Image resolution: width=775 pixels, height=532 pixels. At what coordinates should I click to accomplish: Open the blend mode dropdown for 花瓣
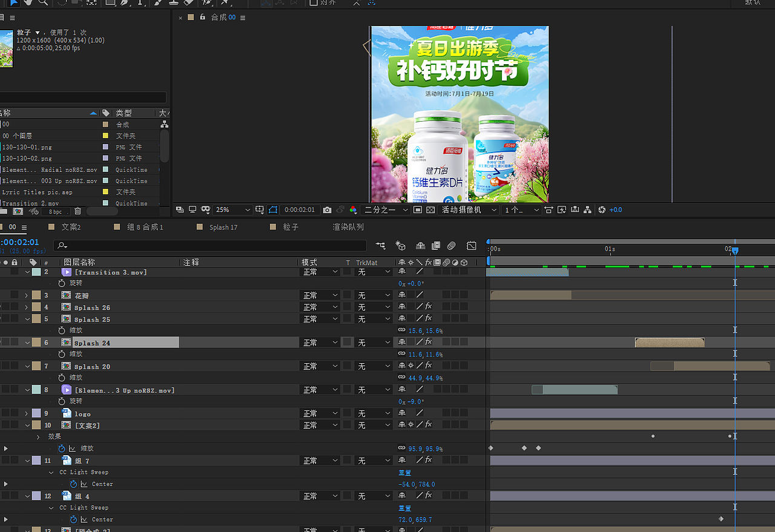[320, 295]
